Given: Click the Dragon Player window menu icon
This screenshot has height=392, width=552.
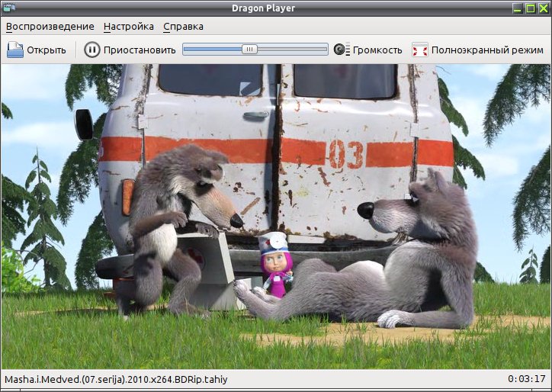Looking at the screenshot, I should [x=8, y=8].
